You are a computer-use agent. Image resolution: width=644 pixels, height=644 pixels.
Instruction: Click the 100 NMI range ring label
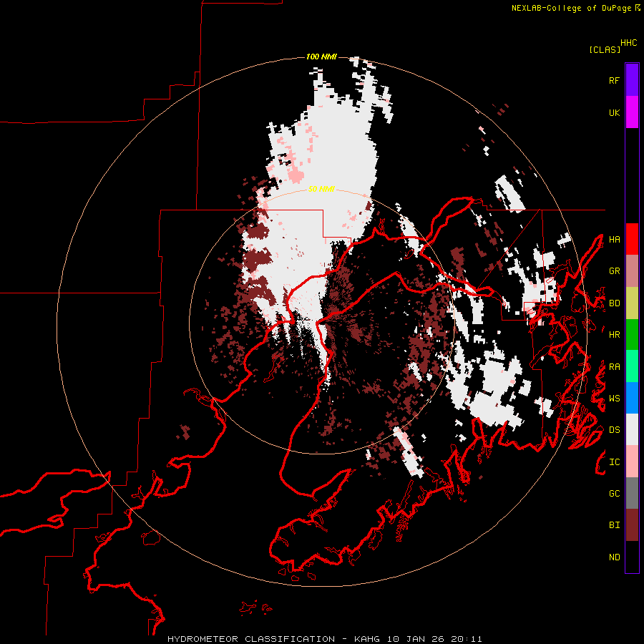coord(321,57)
